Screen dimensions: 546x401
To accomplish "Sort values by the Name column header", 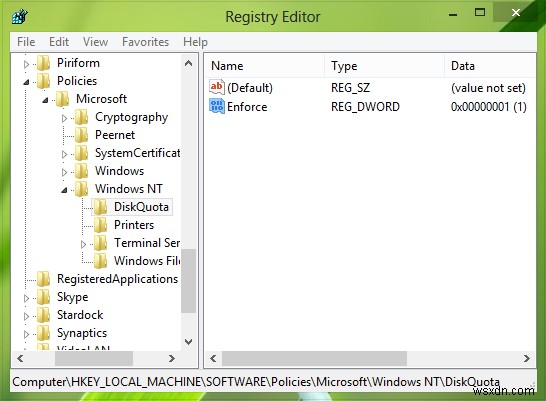I will [x=265, y=66].
